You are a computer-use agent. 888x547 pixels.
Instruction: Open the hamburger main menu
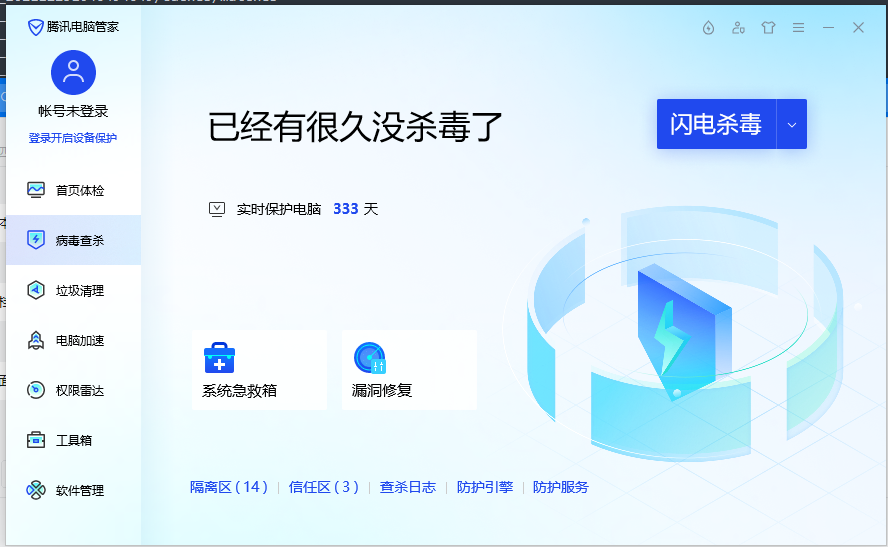tap(798, 28)
